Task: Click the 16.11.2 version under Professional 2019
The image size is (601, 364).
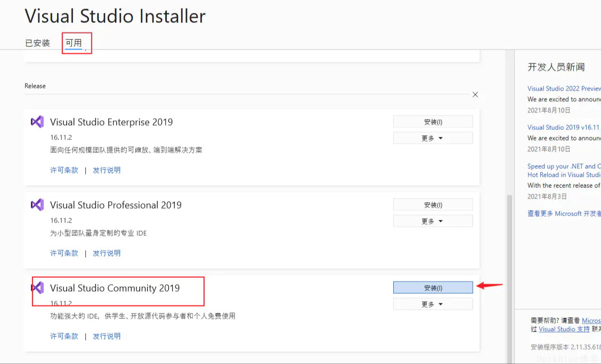Action: pyautogui.click(x=61, y=220)
